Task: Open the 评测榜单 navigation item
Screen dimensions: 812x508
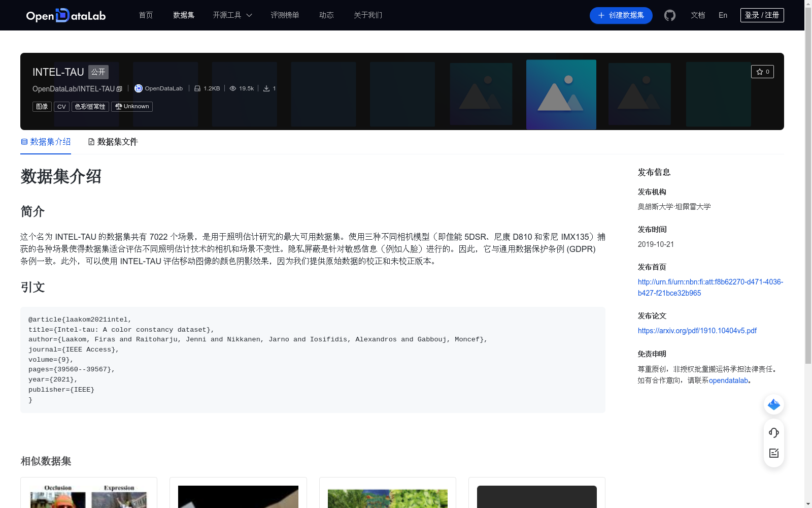Action: (285, 15)
